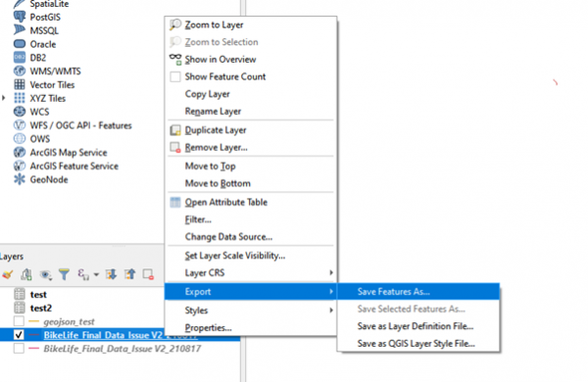Screen dimensions: 588x382
Task: Check the geojson_test layer visibility box
Action: 19,321
